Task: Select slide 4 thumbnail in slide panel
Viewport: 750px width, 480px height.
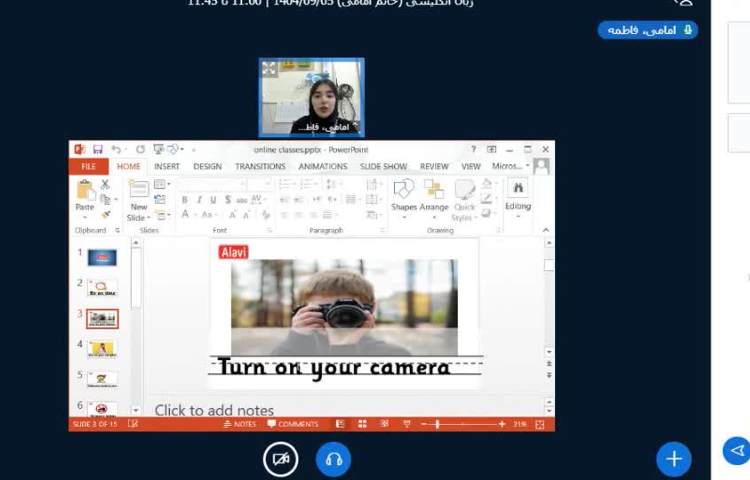Action: (101, 349)
